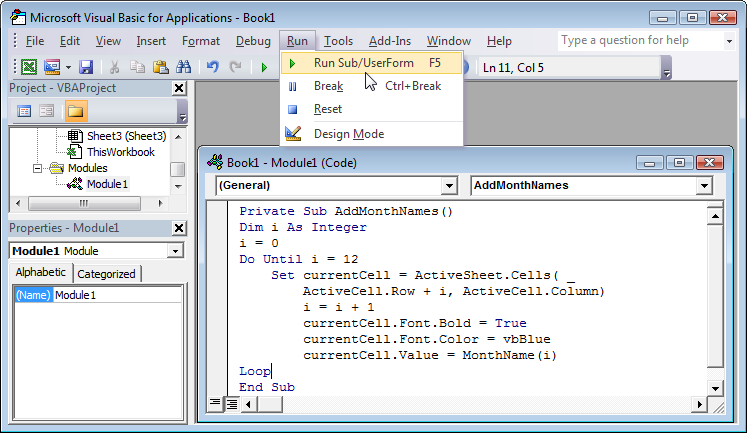
Task: Click the View Code icon in Project pane
Action: pyautogui.click(x=24, y=111)
